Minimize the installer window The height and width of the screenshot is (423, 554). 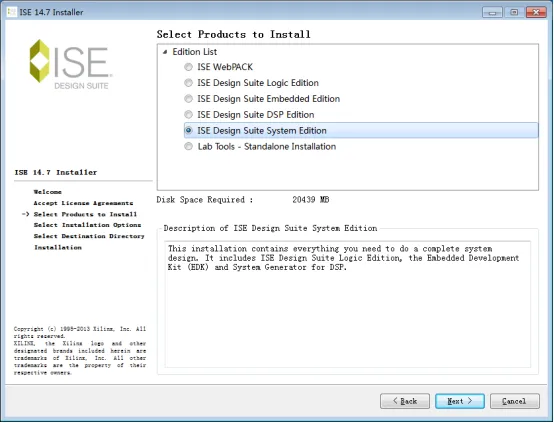pyautogui.click(x=493, y=12)
